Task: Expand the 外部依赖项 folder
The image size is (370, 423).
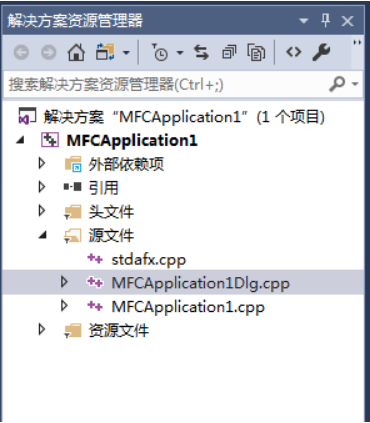Action: pos(42,163)
